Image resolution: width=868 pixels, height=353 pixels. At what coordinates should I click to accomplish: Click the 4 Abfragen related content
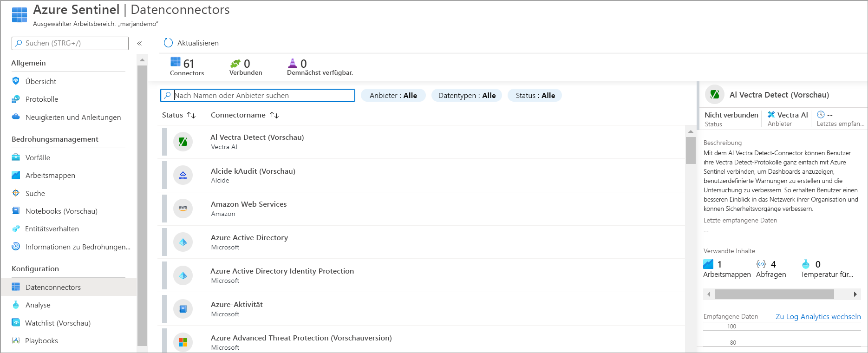point(771,269)
